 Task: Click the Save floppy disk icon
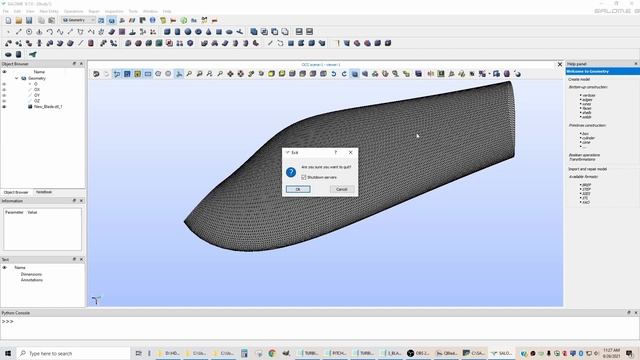pos(29,20)
